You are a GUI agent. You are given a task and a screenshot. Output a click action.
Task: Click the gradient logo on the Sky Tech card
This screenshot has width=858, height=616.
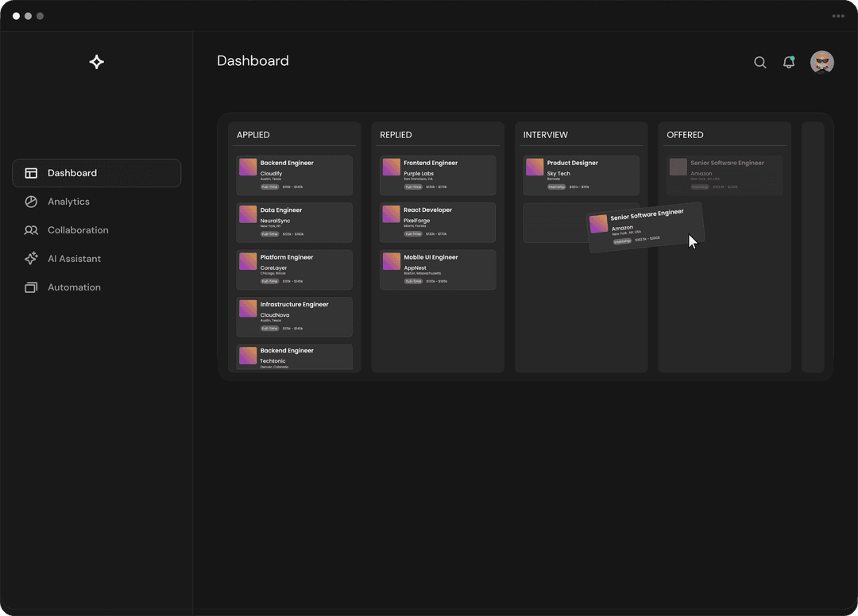535,167
